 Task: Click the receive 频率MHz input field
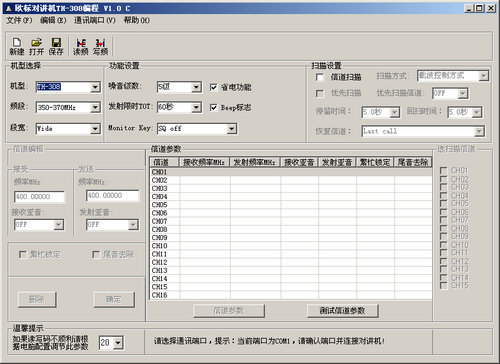tap(39, 197)
